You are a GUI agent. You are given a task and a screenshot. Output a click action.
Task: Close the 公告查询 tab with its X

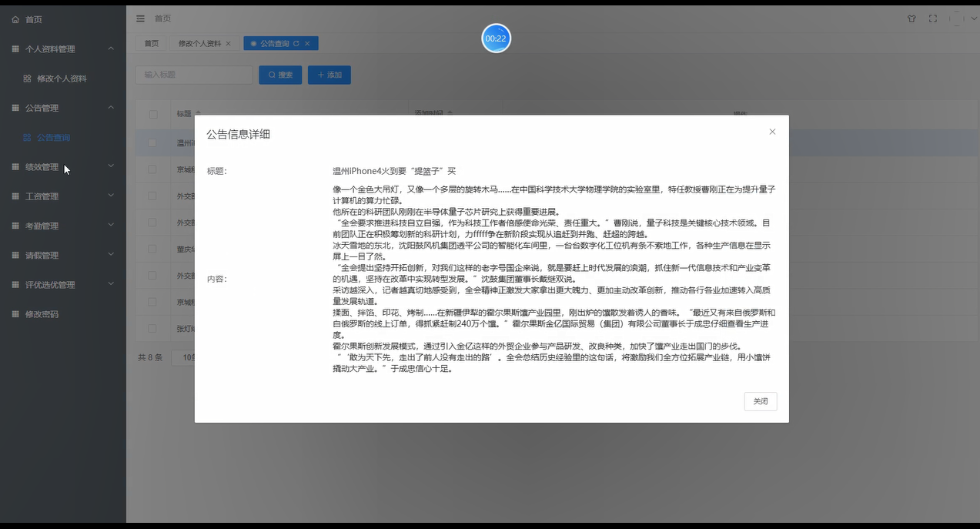coord(307,43)
